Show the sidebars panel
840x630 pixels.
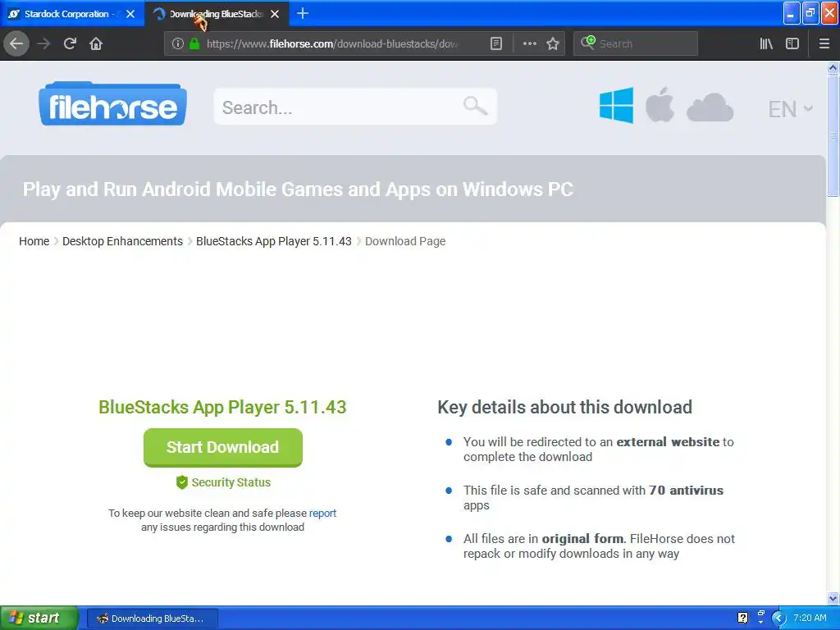[792, 43]
